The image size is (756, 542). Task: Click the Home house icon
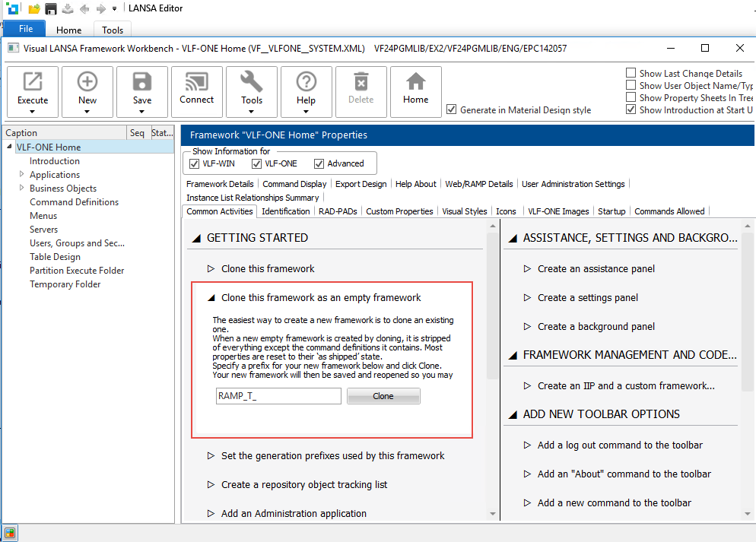click(415, 81)
